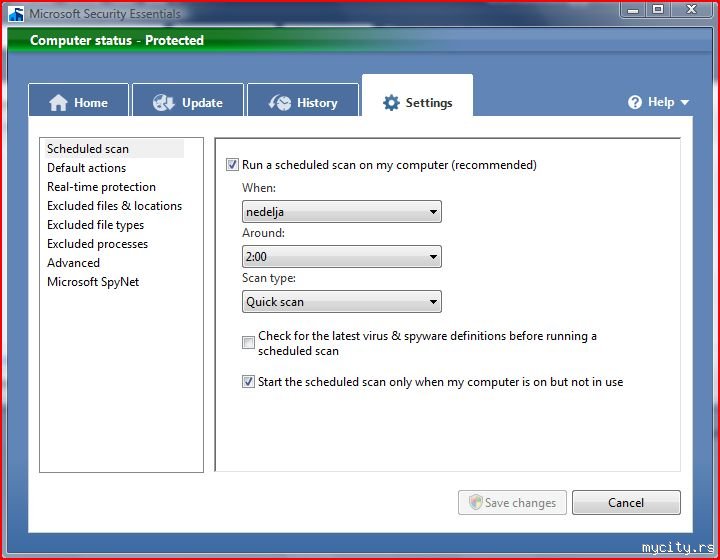
Task: Click the Update tab globe-arrow icon
Action: click(163, 102)
